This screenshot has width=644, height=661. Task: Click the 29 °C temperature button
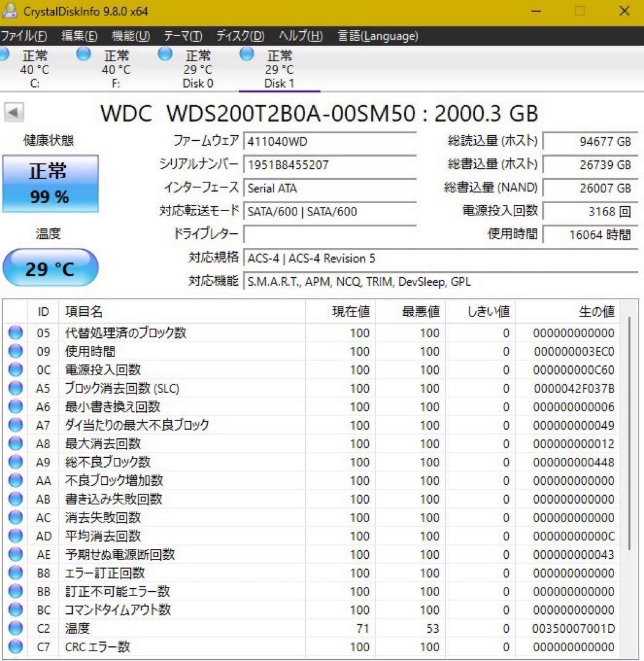pyautogui.click(x=50, y=267)
